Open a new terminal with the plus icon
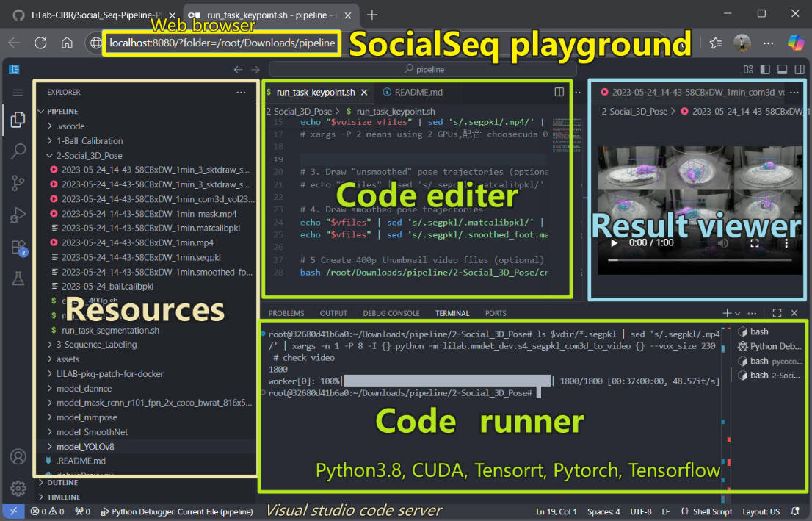812x521 pixels. [726, 312]
